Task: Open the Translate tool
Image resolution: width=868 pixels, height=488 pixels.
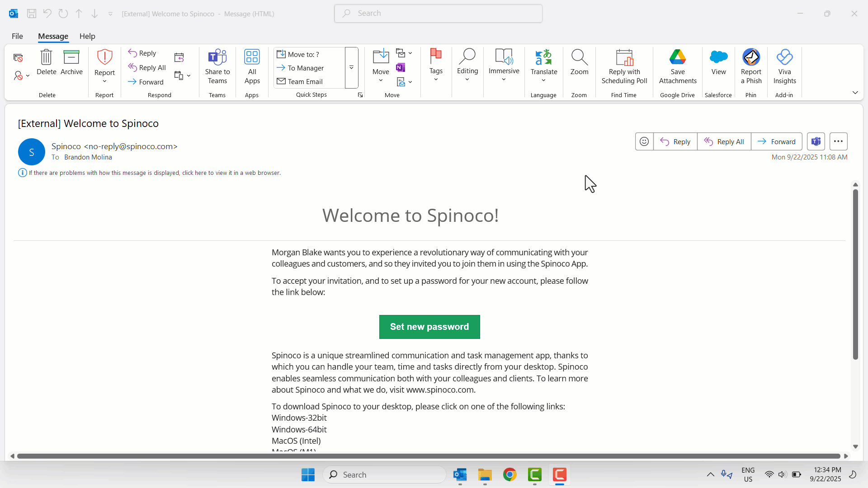Action: pos(543,58)
